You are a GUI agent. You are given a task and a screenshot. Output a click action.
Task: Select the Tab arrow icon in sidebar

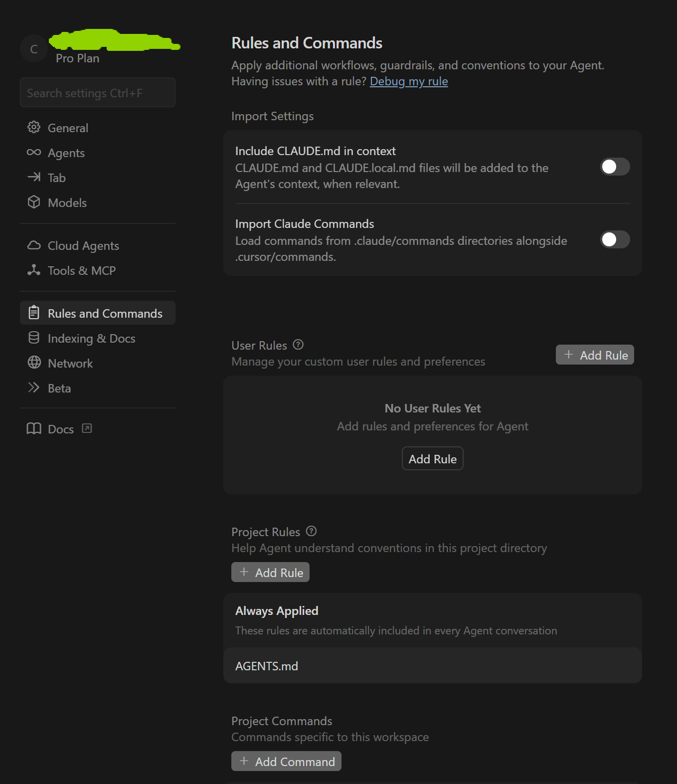point(34,177)
